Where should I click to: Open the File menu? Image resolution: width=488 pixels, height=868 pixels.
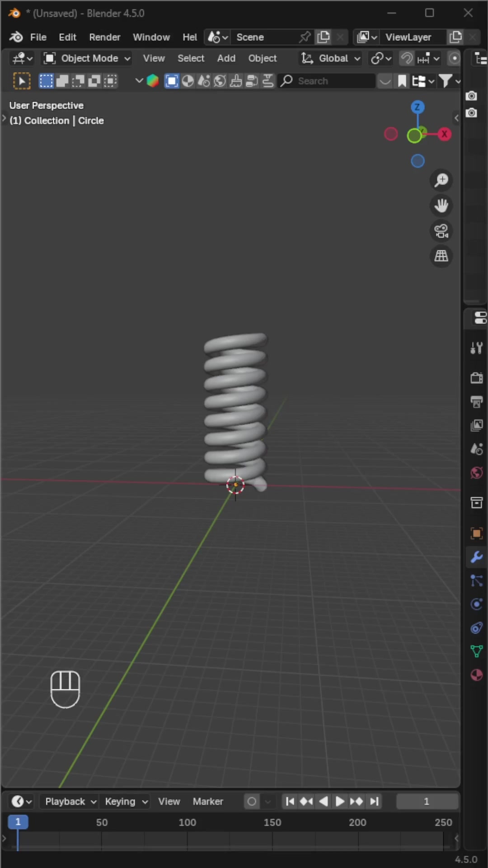pos(38,37)
